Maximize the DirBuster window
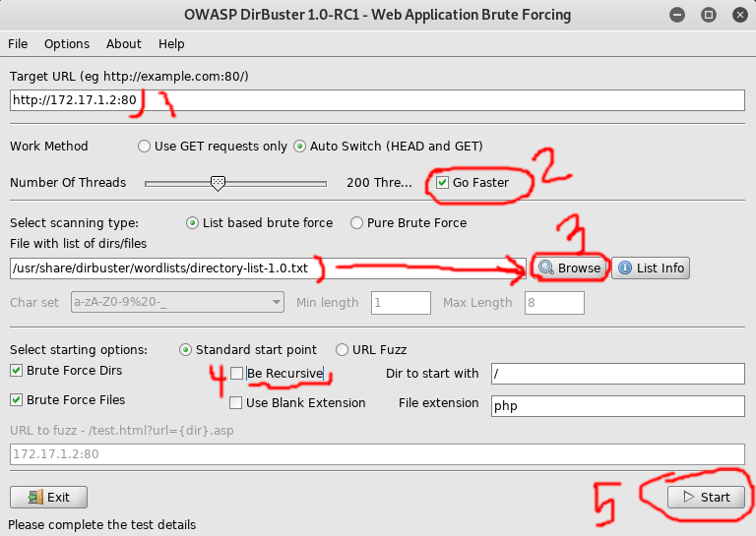The width and height of the screenshot is (756, 536). pos(709,15)
